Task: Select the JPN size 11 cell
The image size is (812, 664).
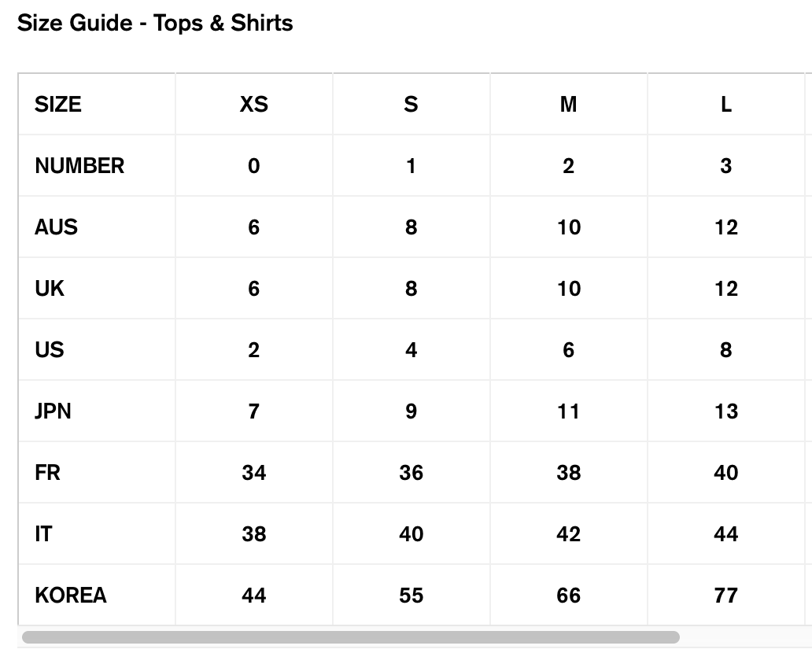Action: tap(568, 411)
